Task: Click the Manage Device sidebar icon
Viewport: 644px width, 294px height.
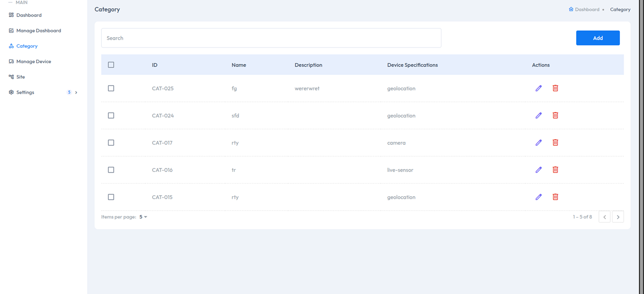Action: tap(11, 62)
